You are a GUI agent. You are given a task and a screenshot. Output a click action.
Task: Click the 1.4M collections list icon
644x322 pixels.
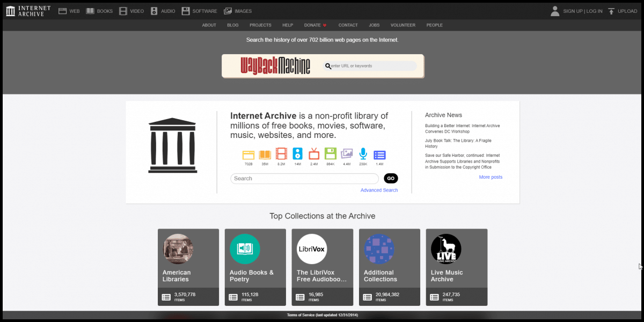[x=379, y=155]
